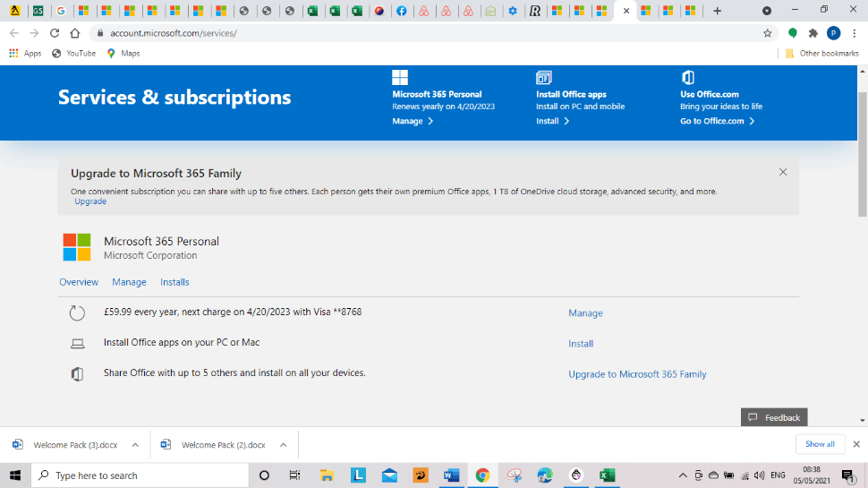
Task: Open Task View in the taskbar
Action: pos(294,475)
